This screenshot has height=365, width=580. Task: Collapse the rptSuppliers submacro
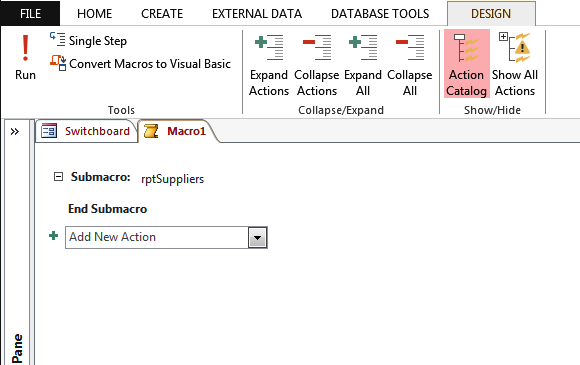[x=58, y=177]
